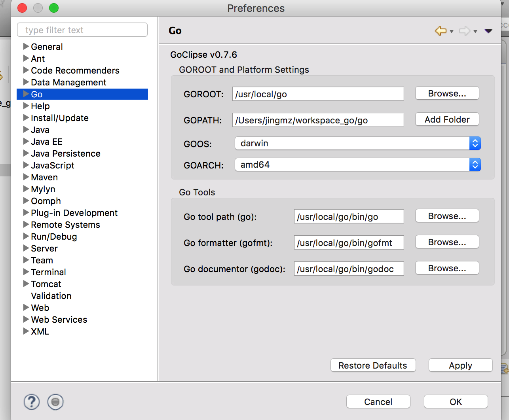Viewport: 509px width, 420px height.
Task: Go back with the yellow arrow icon
Action: pyautogui.click(x=441, y=31)
